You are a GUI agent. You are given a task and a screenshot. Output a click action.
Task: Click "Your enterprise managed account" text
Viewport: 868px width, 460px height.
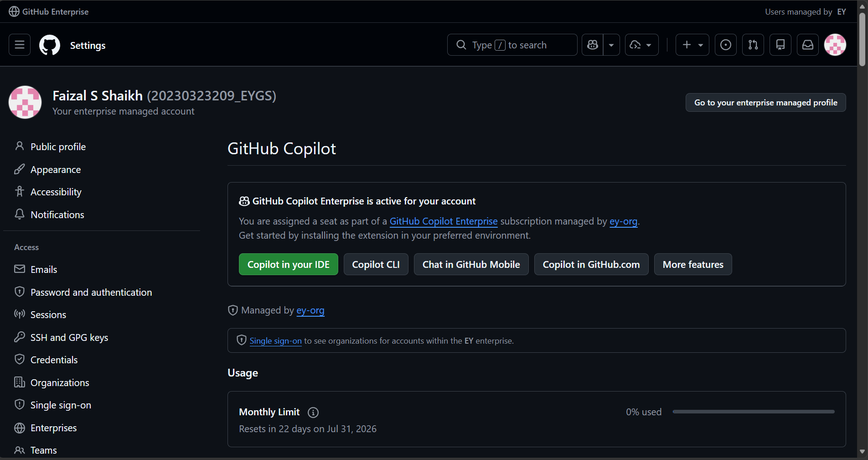point(123,111)
